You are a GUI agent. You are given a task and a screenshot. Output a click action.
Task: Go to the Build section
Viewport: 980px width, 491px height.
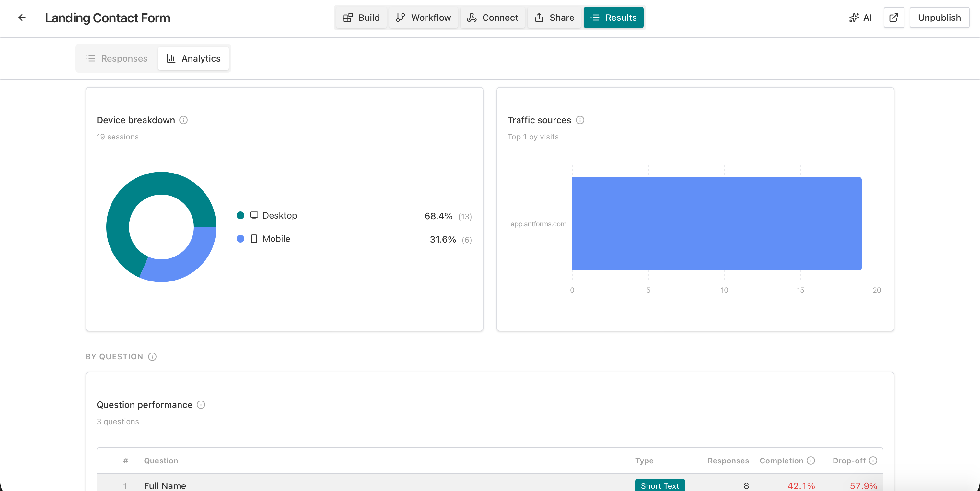361,18
